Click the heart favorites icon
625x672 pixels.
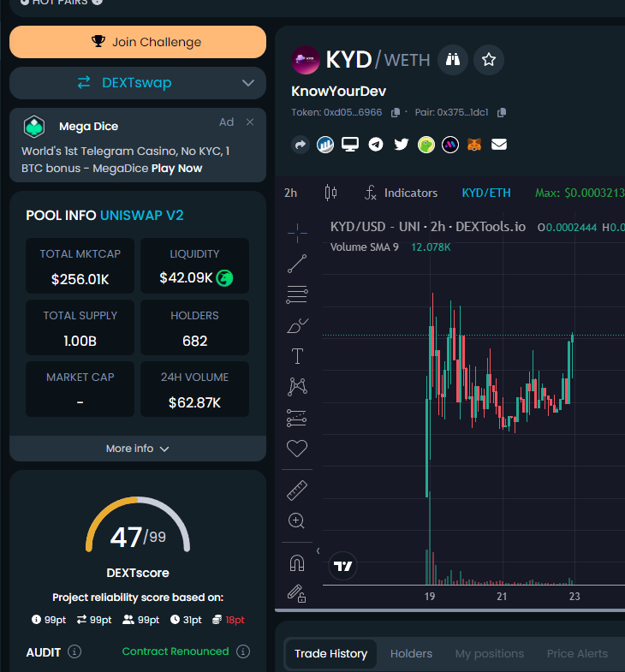click(296, 449)
